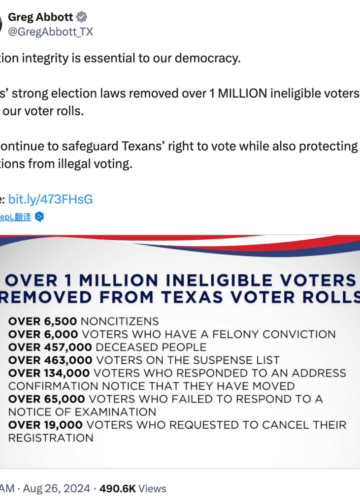The height and width of the screenshot is (504, 360).
Task: Open the @GregAbbott_TX handle
Action: 50,32
